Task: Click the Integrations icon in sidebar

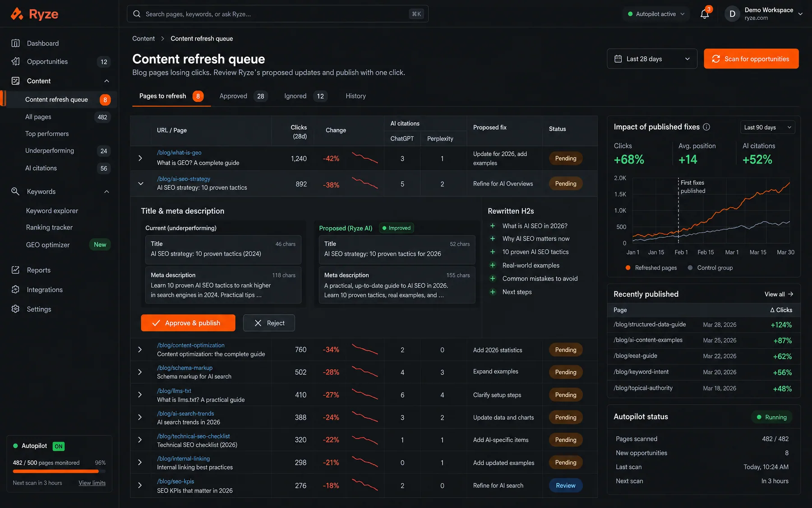Action: coord(15,289)
